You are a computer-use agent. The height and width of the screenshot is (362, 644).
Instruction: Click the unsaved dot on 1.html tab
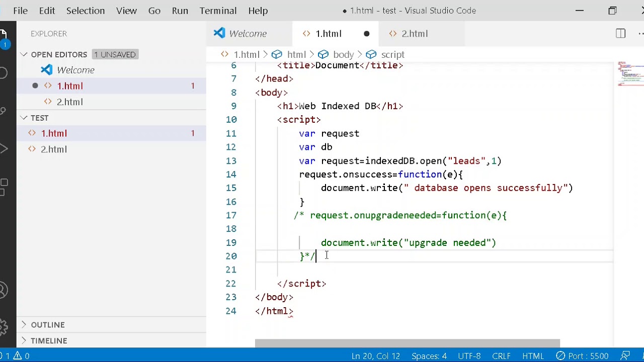366,34
